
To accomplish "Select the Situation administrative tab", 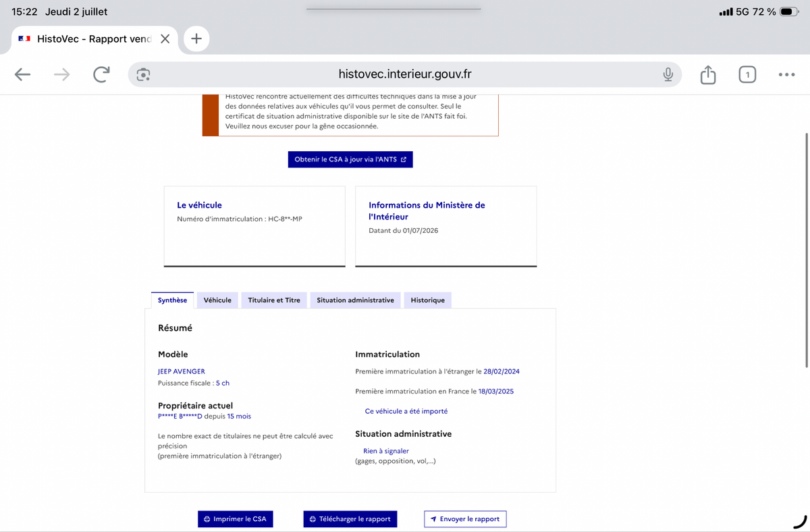I will point(355,300).
